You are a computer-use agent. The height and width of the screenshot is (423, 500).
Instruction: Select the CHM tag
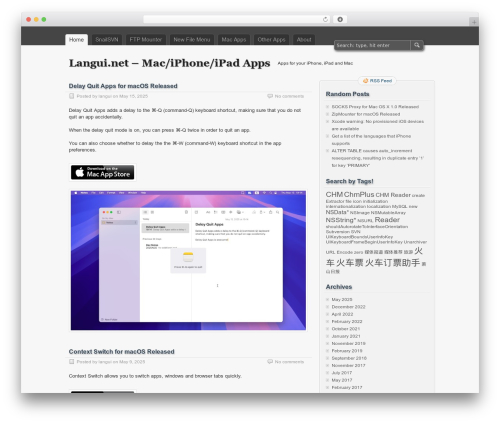tap(334, 194)
